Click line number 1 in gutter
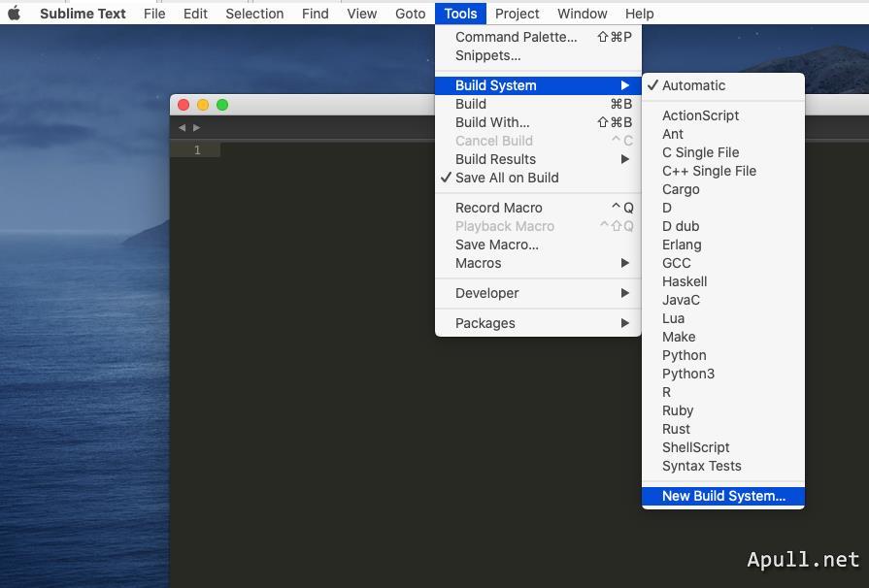This screenshot has height=588, width=869. (197, 150)
